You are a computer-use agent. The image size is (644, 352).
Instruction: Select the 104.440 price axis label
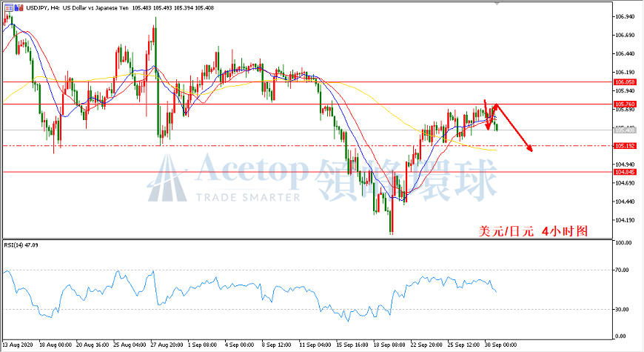coord(625,202)
